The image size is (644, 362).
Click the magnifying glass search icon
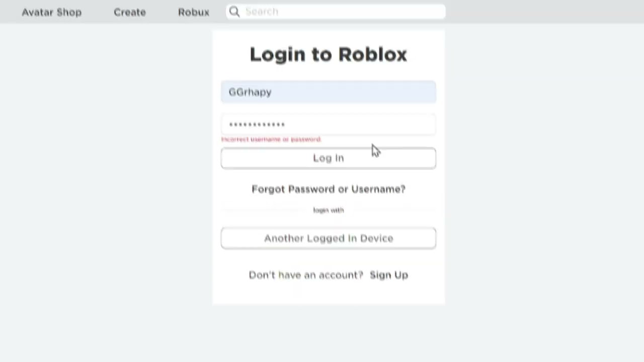234,12
